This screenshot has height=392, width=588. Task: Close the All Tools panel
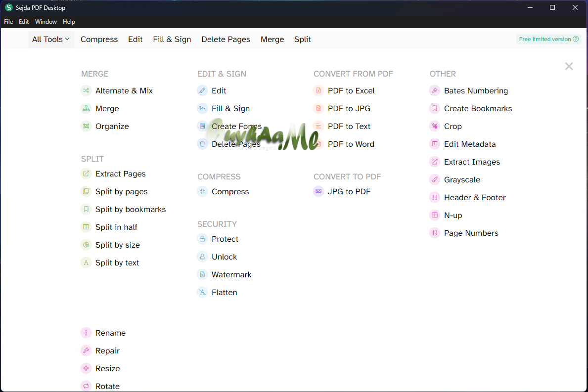569,66
